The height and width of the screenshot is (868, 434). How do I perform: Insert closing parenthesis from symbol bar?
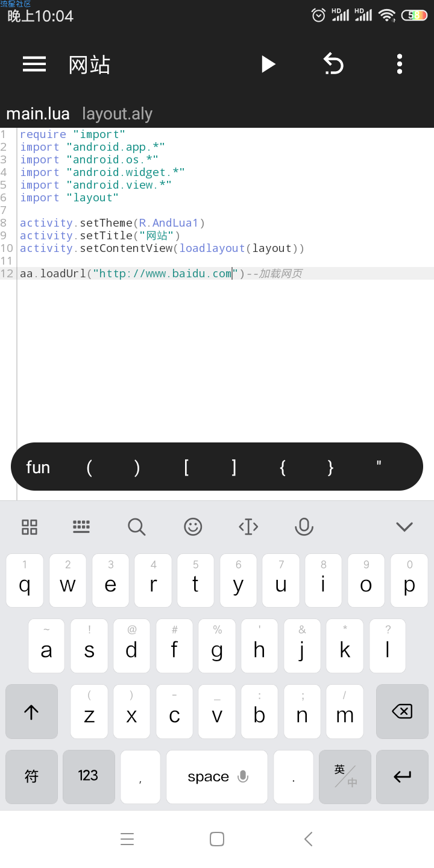click(x=137, y=467)
